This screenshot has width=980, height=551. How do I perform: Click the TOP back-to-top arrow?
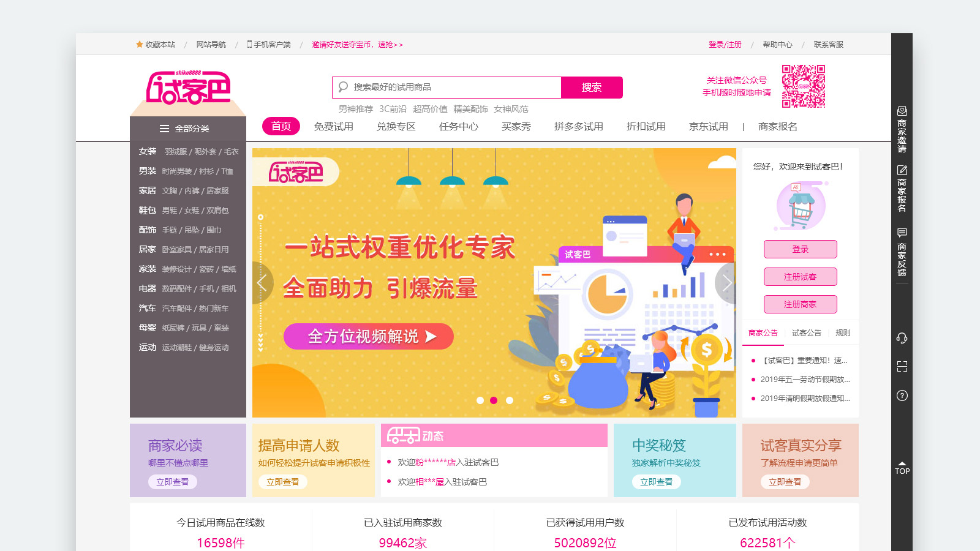(x=902, y=468)
